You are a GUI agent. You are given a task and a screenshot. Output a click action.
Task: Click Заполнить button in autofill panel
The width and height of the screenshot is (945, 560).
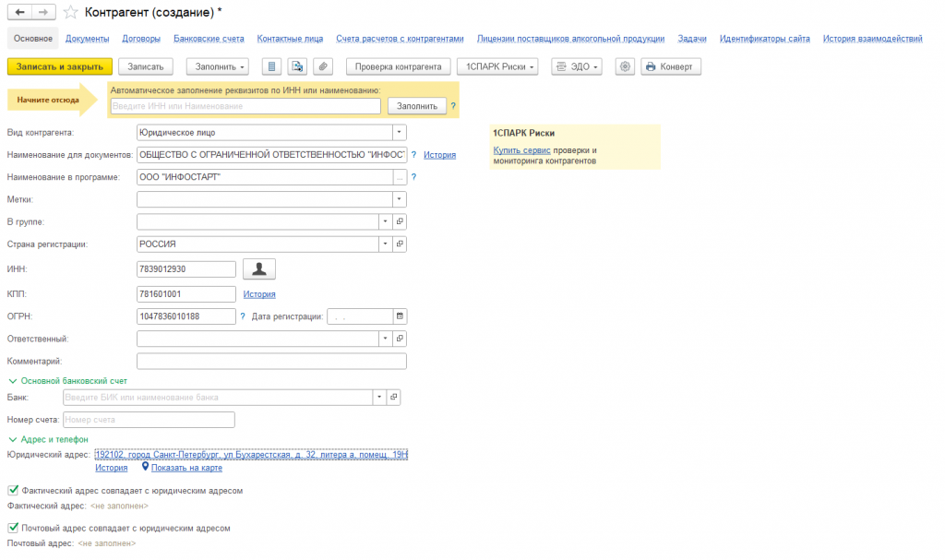click(x=417, y=106)
